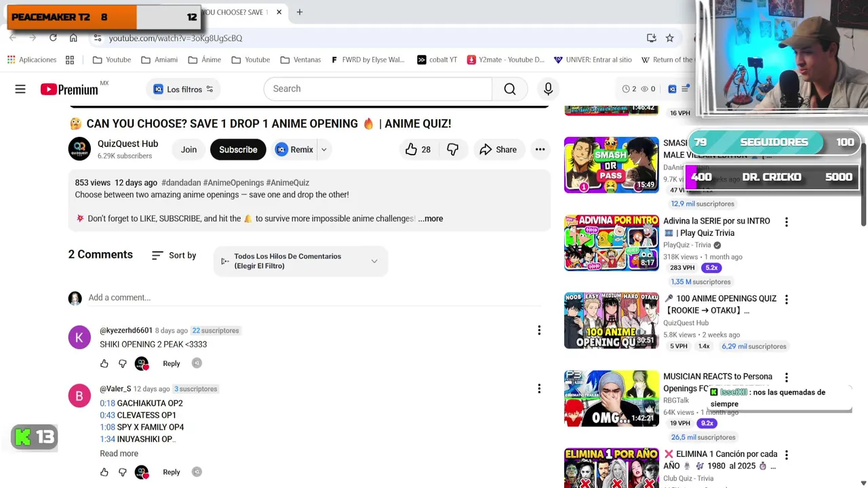Open 100 Anime Opening Quiz thumbnail
868x488 pixels.
[611, 321]
